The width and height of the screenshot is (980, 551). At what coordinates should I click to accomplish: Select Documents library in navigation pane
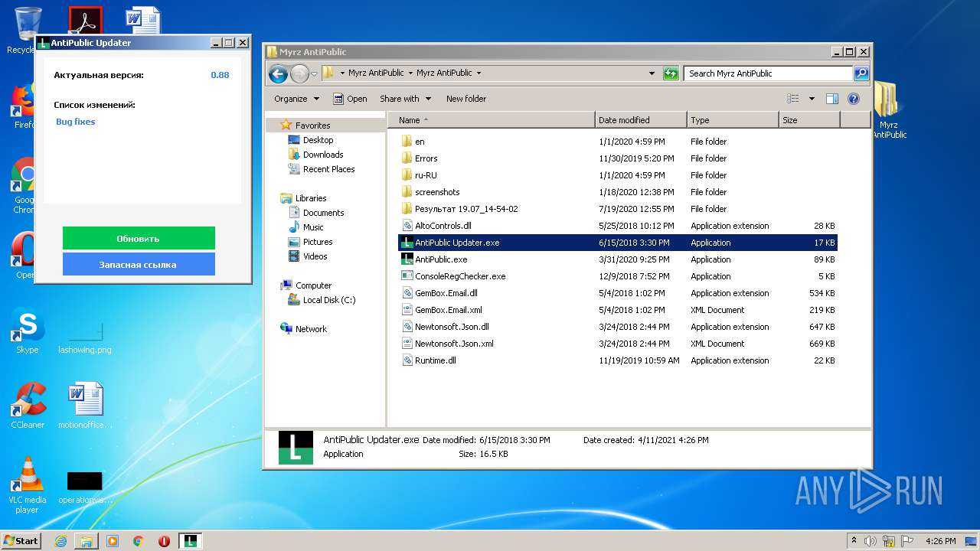point(323,213)
